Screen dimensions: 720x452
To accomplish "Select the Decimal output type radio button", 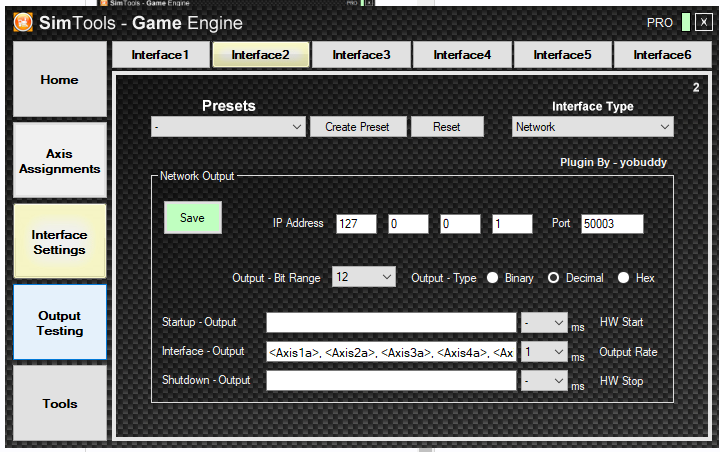I will pyautogui.click(x=553, y=278).
